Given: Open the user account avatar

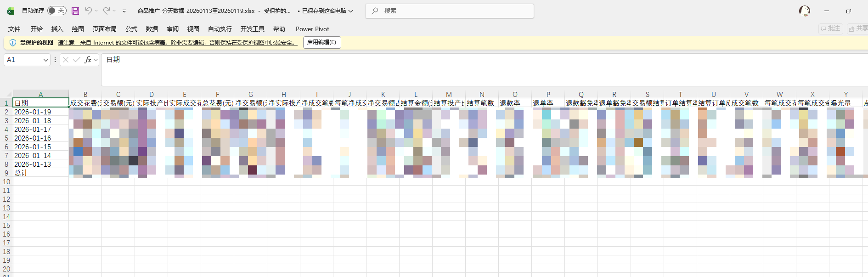Looking at the screenshot, I should pos(805,11).
